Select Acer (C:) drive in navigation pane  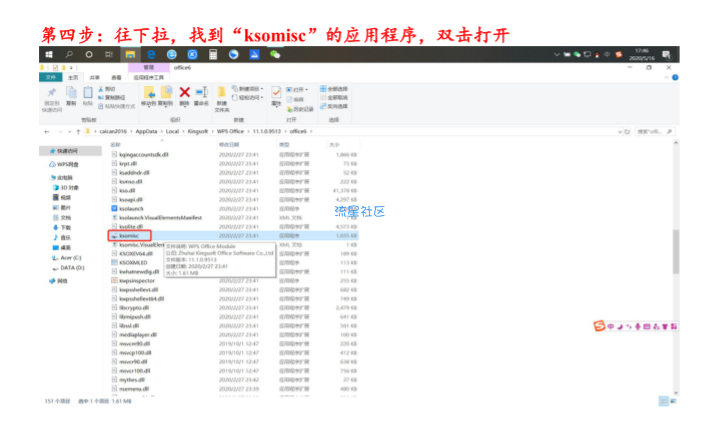coord(66,258)
